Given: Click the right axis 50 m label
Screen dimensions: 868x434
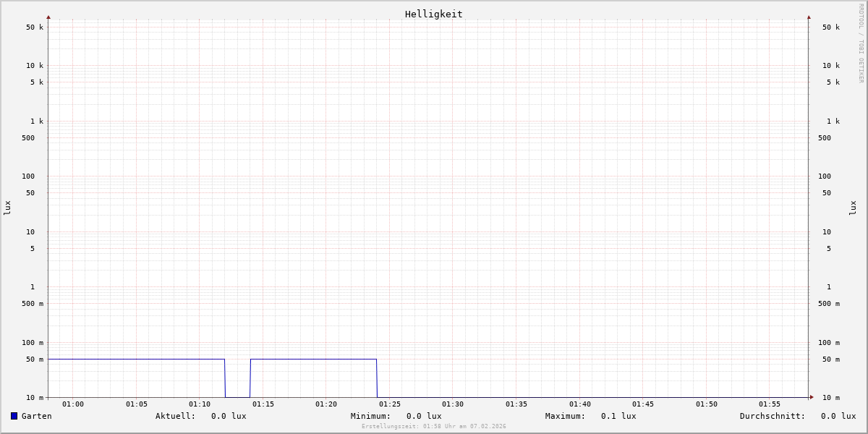Looking at the screenshot, I should [831, 359].
